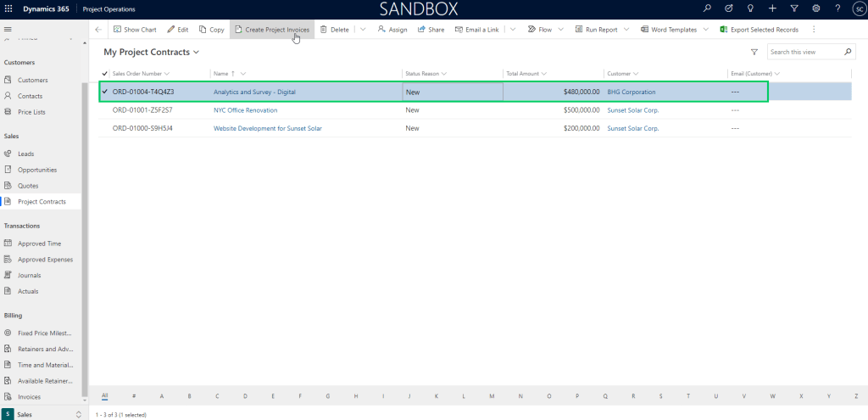Expand the Word Templates dropdown
The height and width of the screenshot is (420, 868).
pyautogui.click(x=705, y=30)
